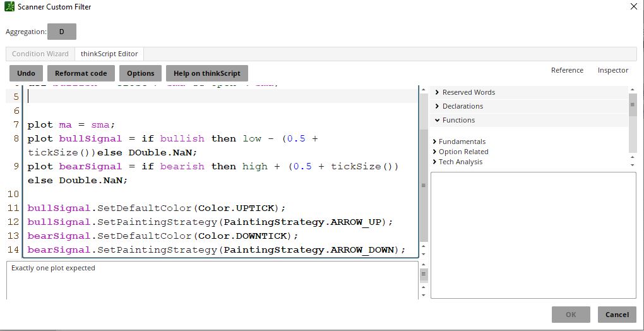This screenshot has height=331, width=644.
Task: Click the 'Exactly one plot expected' error message
Action: (x=53, y=268)
